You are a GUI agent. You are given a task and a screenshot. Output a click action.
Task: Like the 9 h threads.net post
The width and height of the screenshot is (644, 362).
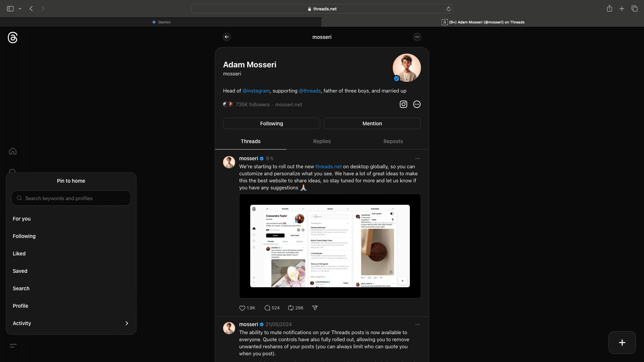coord(242,308)
